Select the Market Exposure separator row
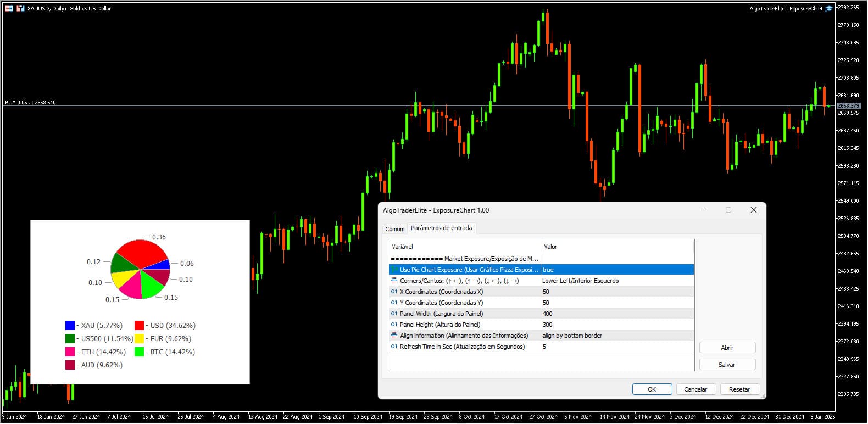This screenshot has width=868, height=424. coord(541,259)
